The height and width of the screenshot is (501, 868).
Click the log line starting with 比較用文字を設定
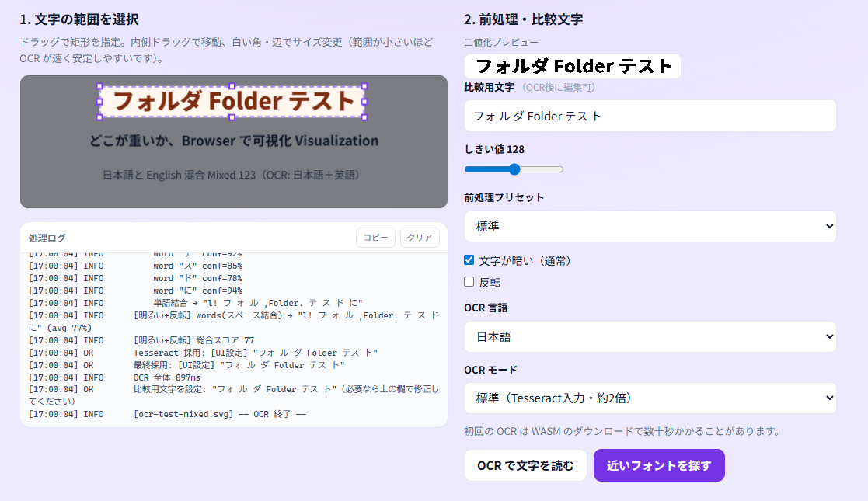click(234, 395)
